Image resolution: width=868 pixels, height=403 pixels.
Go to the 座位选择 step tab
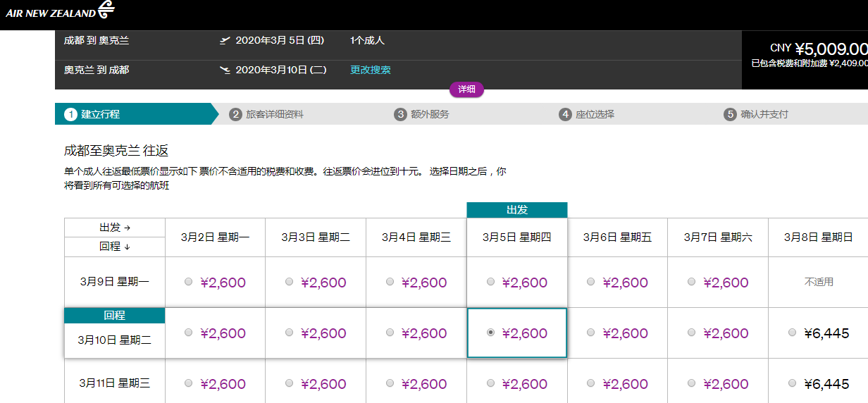tap(595, 114)
